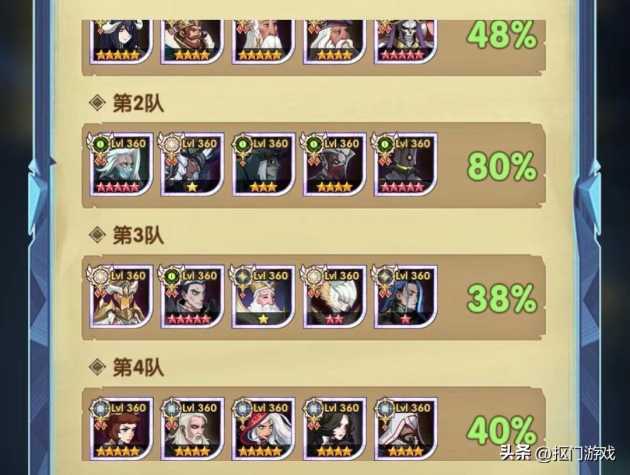630x475 pixels.
Task: Select first hero portrait in 第2队 row
Action: click(121, 164)
